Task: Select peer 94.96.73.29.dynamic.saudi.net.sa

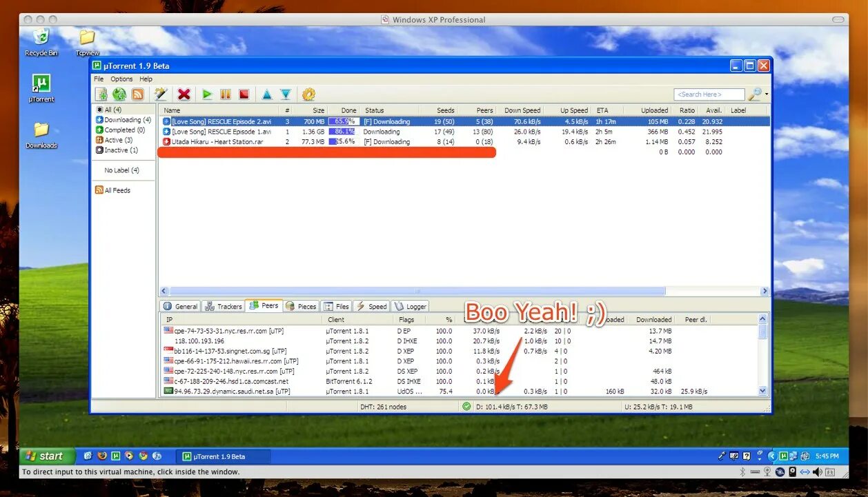Action: click(460, 392)
